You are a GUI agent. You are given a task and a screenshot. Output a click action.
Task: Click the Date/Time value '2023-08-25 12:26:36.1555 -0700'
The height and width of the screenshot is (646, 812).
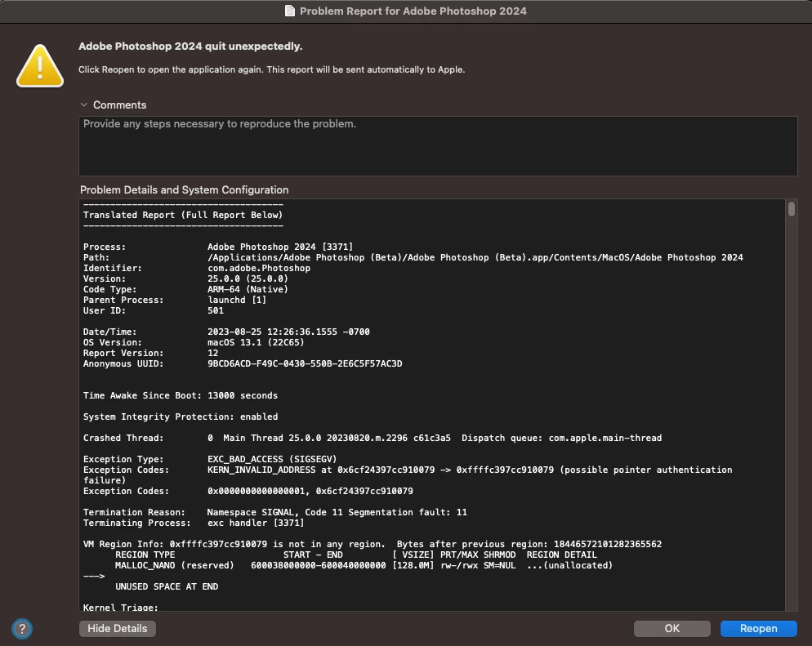pyautogui.click(x=288, y=332)
